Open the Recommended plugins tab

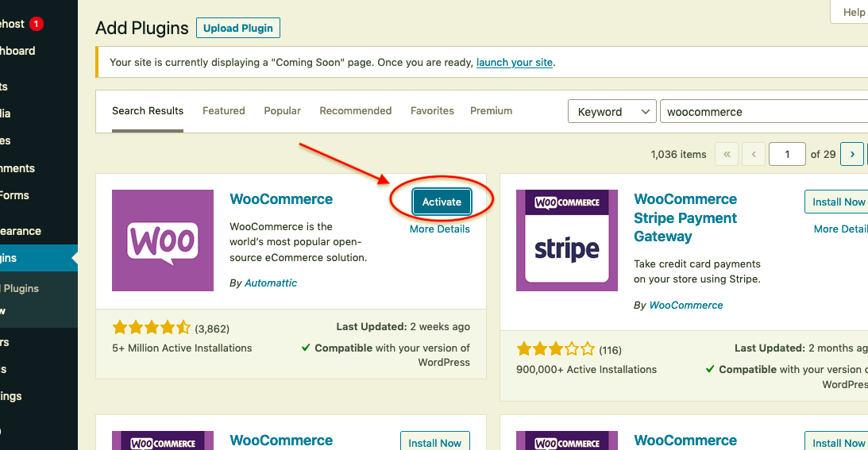pos(356,110)
